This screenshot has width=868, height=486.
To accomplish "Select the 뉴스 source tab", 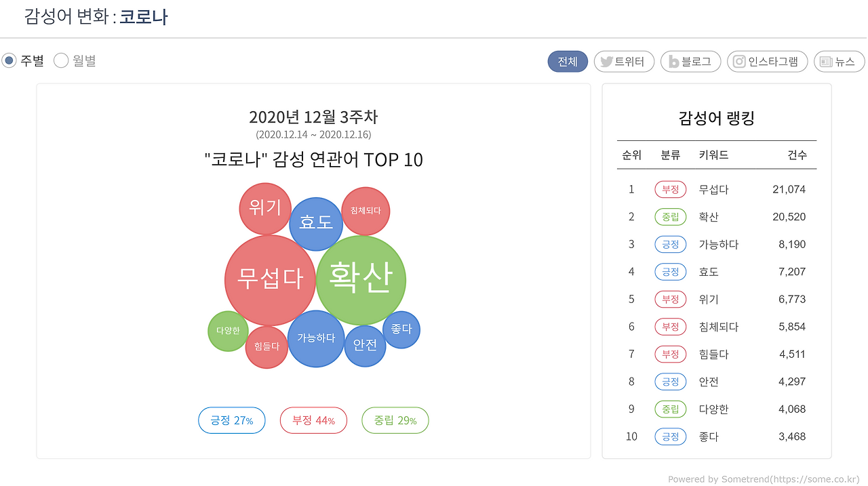I will (839, 61).
